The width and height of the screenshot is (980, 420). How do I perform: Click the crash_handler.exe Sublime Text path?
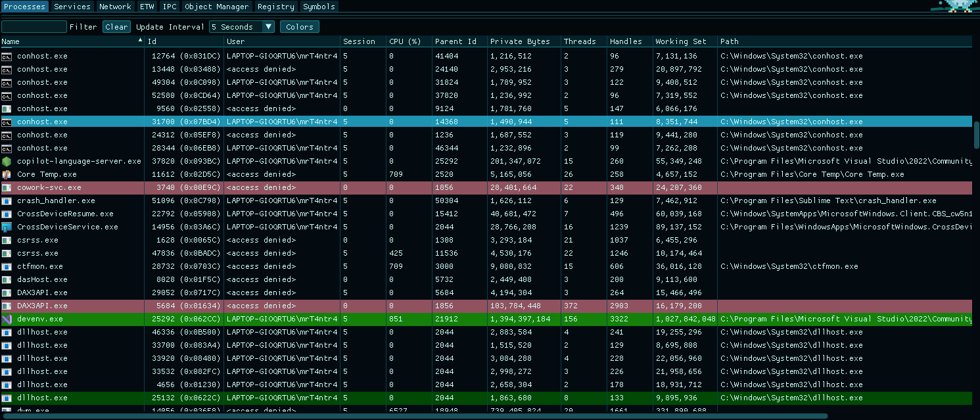click(828, 200)
